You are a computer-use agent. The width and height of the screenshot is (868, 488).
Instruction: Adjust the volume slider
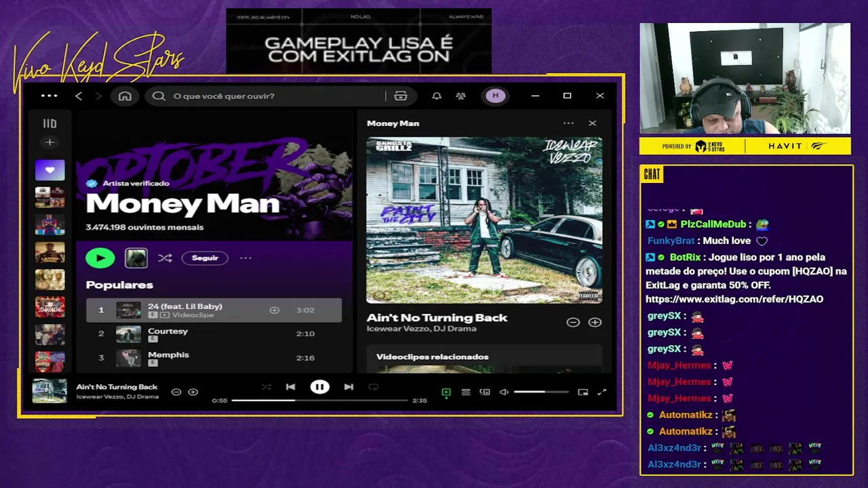[x=540, y=392]
